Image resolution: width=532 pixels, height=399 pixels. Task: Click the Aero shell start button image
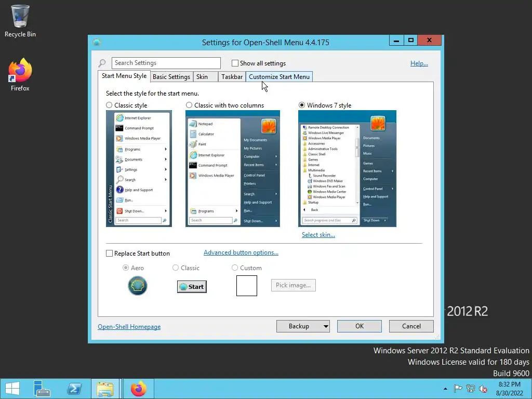tap(137, 286)
